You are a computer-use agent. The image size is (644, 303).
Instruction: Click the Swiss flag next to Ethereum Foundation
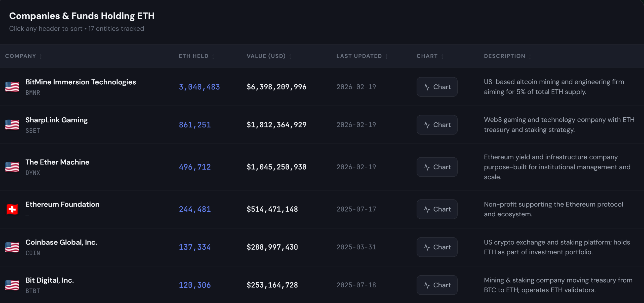point(12,209)
